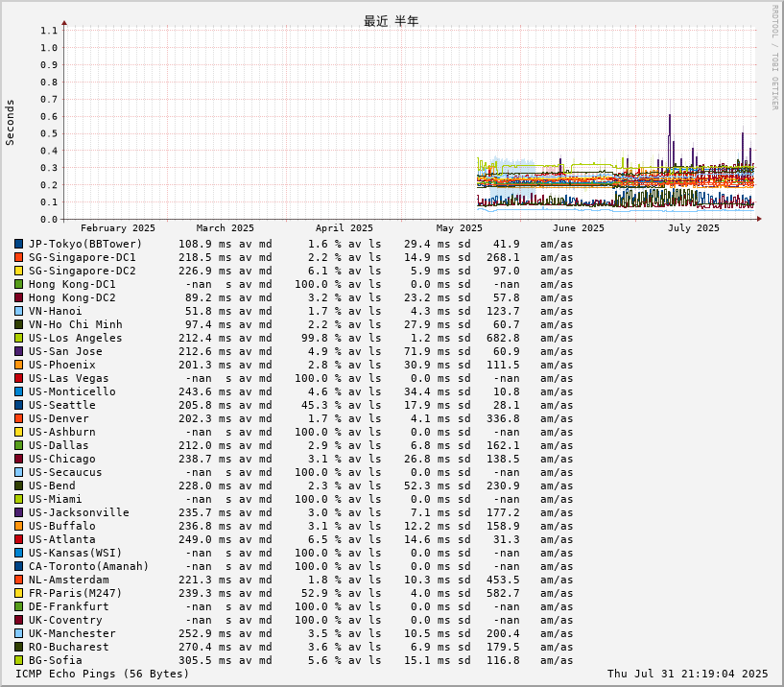This screenshot has height=687, width=784.
Task: Click the May 2025 axis label
Action: (459, 228)
